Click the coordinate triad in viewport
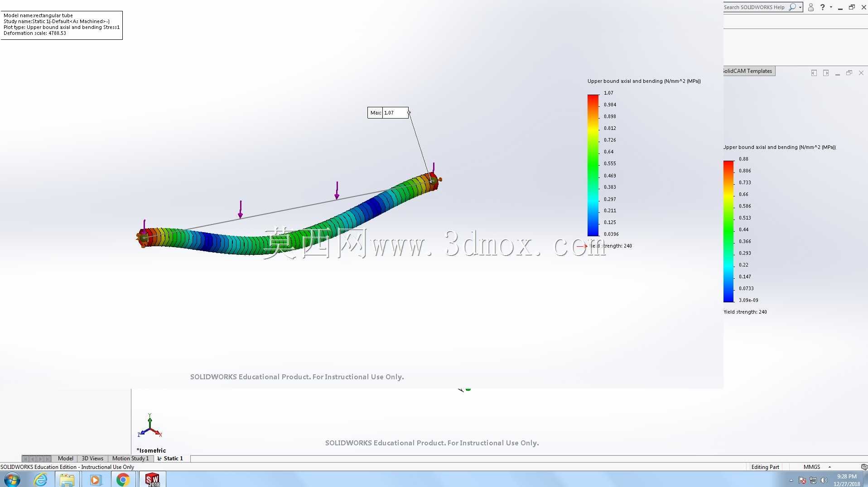 (x=149, y=425)
